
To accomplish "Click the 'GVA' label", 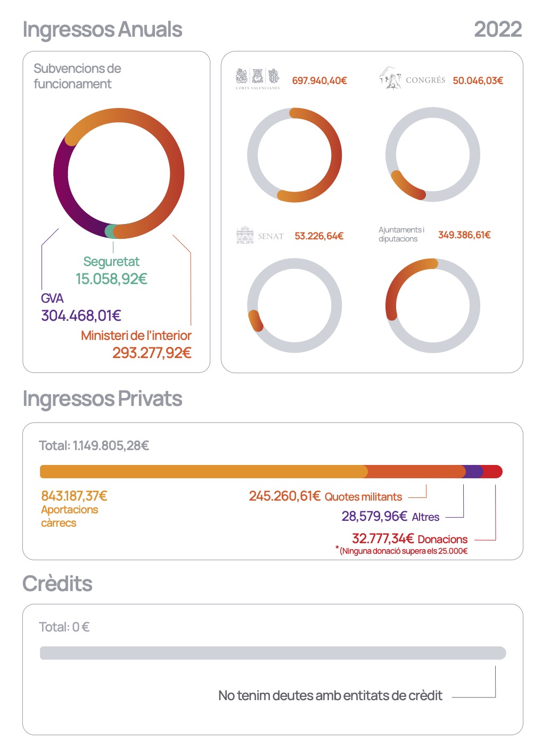I will coord(52,298).
